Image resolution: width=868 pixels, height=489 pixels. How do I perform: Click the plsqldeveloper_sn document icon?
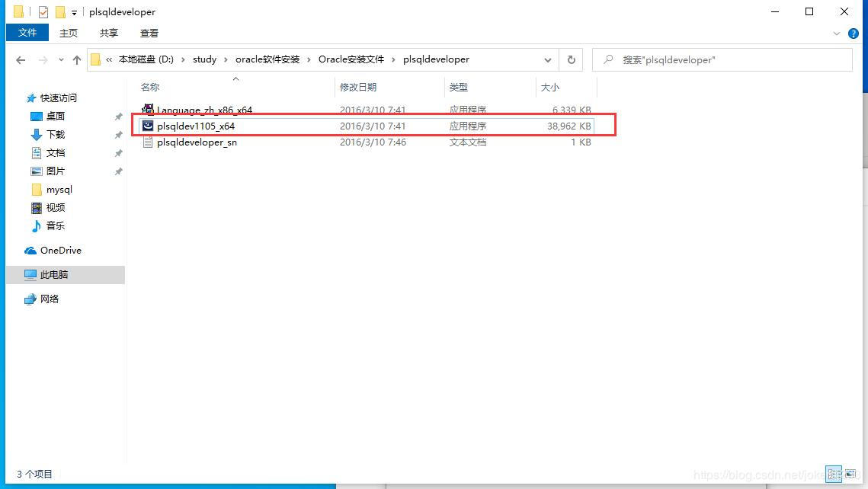(x=147, y=142)
